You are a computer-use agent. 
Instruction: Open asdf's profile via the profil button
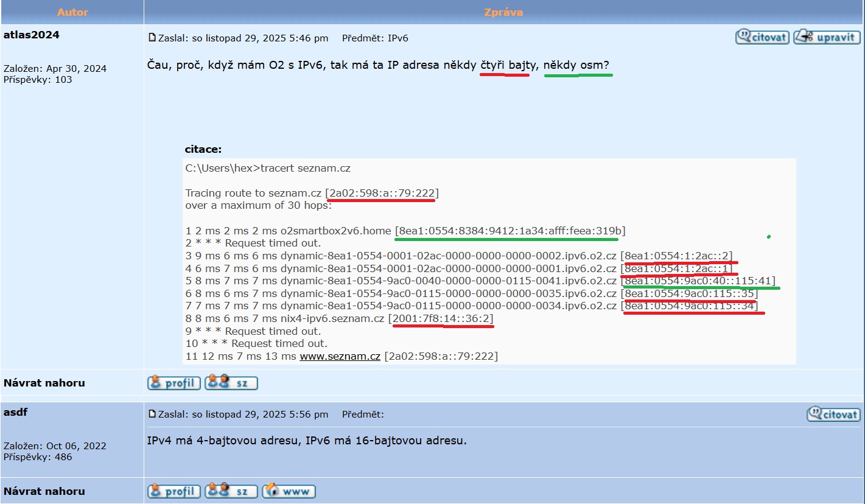click(x=174, y=491)
